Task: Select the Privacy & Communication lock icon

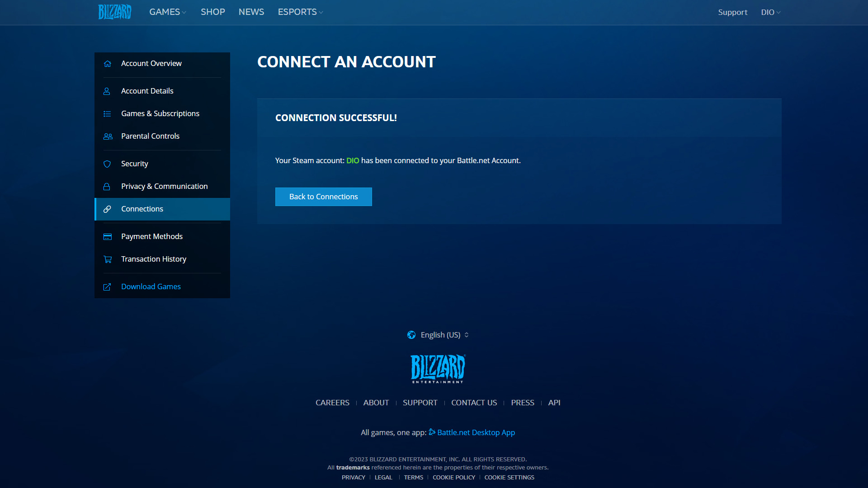Action: click(x=107, y=186)
